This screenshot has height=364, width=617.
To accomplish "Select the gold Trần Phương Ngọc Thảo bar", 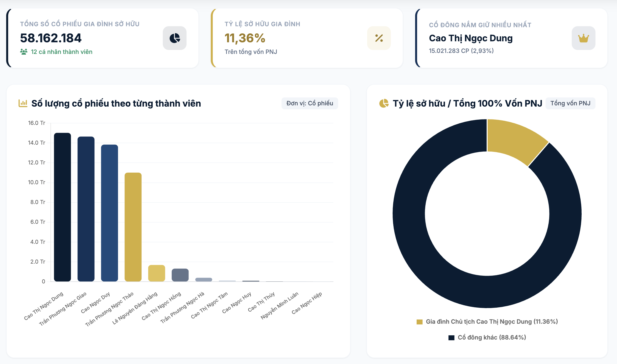I will (133, 227).
